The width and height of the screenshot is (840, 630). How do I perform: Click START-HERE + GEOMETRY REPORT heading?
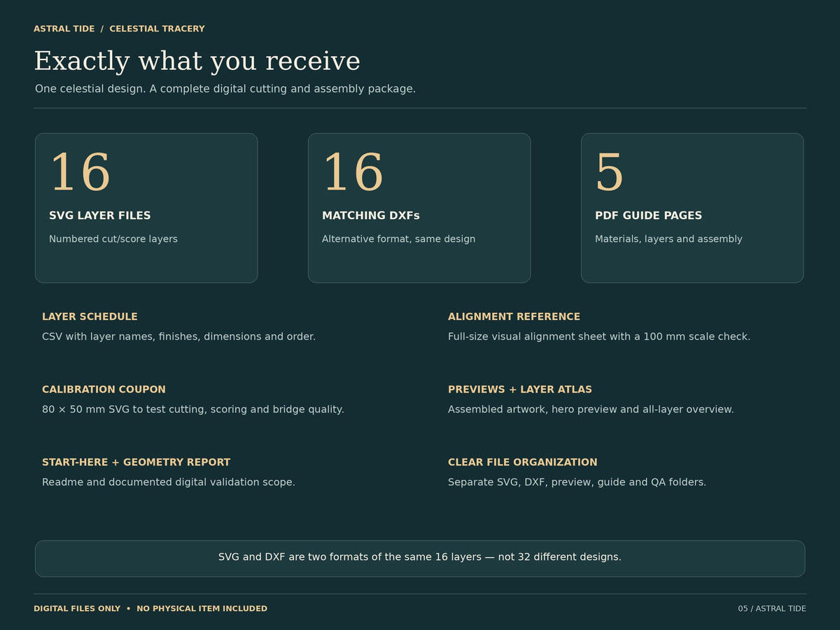pos(136,462)
